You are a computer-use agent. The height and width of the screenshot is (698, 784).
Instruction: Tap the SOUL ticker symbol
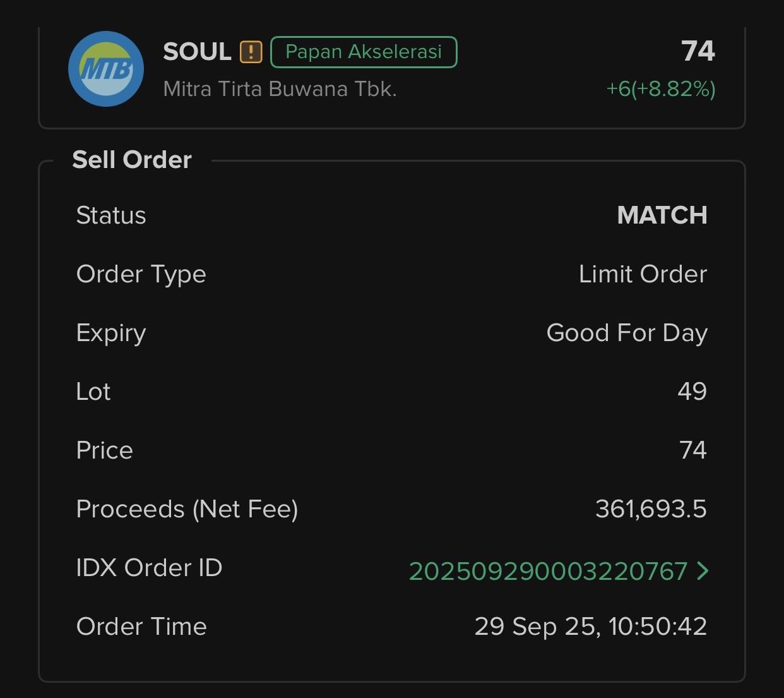point(197,52)
